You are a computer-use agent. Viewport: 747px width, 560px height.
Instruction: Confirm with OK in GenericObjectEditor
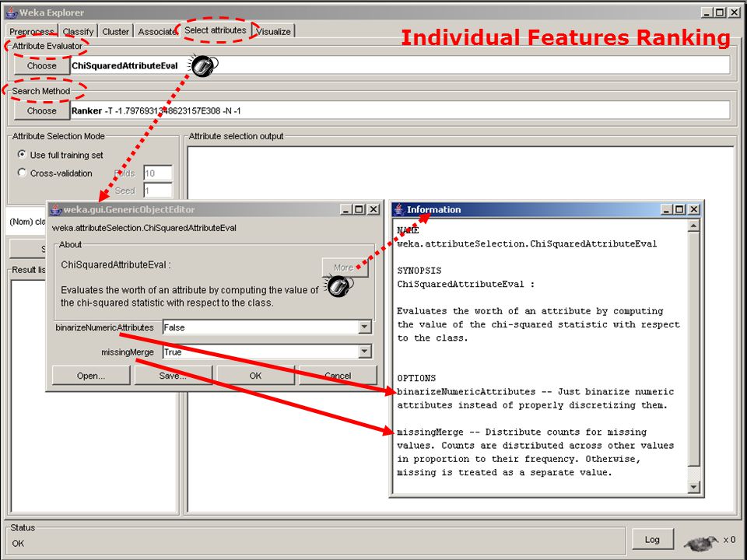(x=255, y=376)
